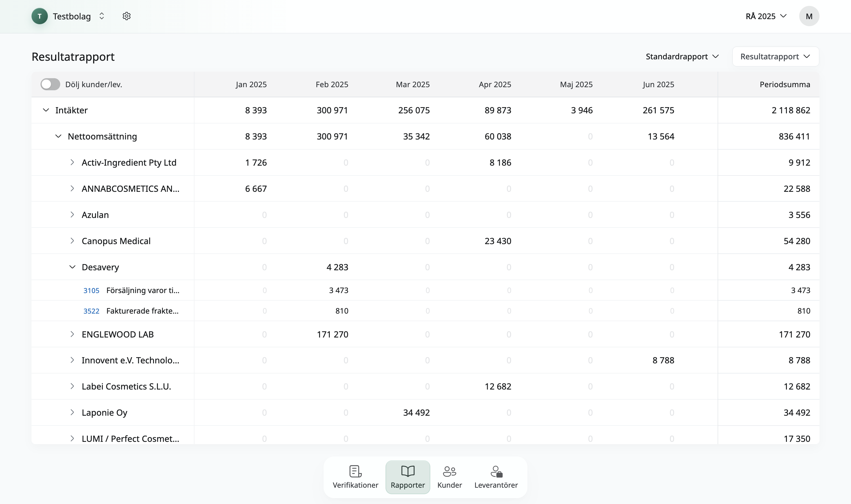Toggle the Dölj kunder/lev. switch
The height and width of the screenshot is (504, 851).
click(50, 84)
